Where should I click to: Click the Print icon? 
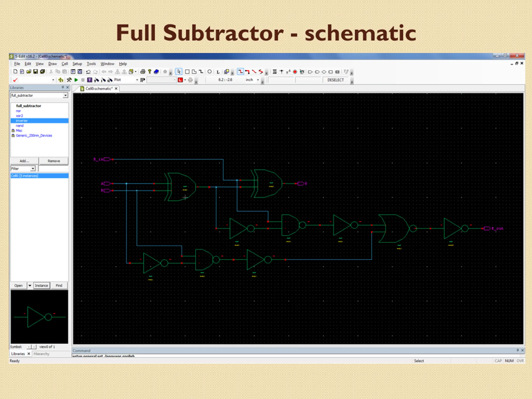143,72
